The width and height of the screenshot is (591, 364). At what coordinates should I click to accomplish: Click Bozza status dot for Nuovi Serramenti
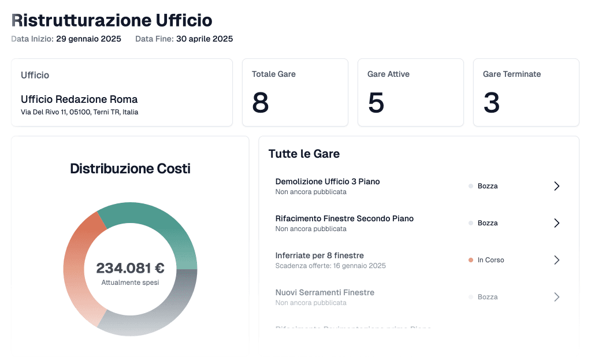point(471,297)
